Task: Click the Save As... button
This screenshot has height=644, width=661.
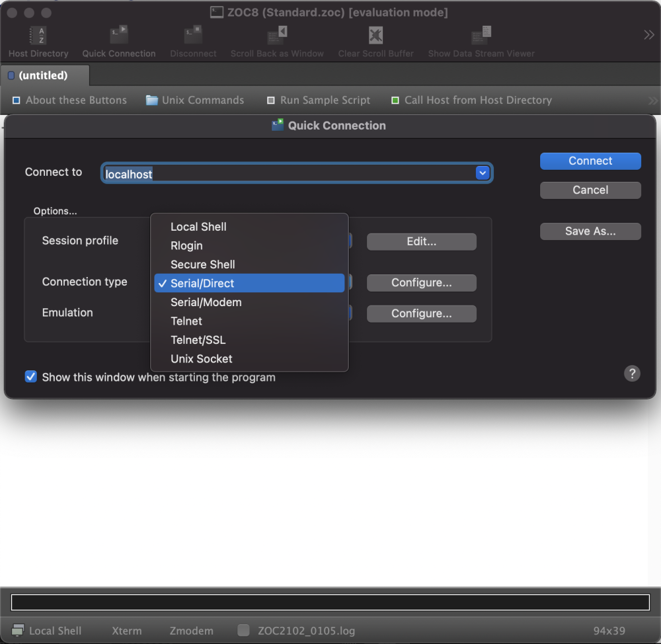Action: tap(590, 231)
